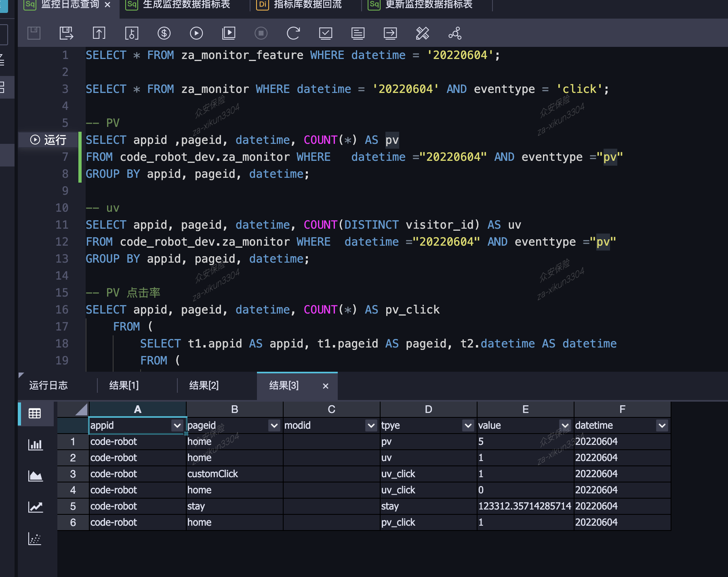Image resolution: width=728 pixels, height=577 pixels.
Task: Click the refresh icon in toolbar
Action: pyautogui.click(x=293, y=33)
